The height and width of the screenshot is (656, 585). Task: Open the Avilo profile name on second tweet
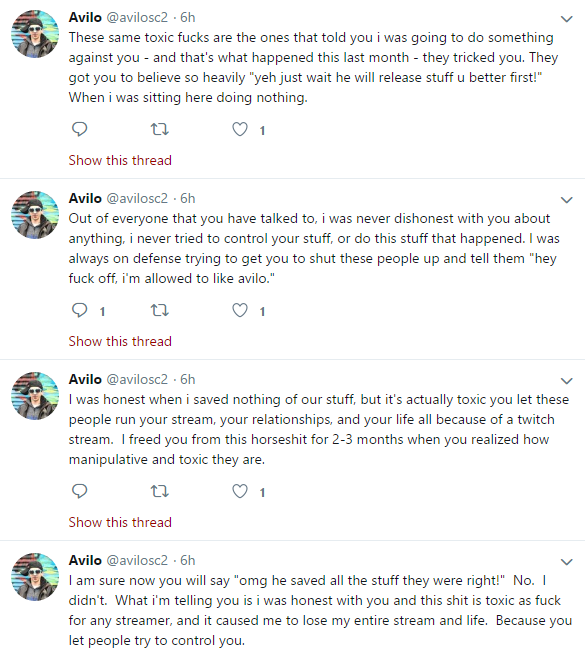(x=85, y=198)
